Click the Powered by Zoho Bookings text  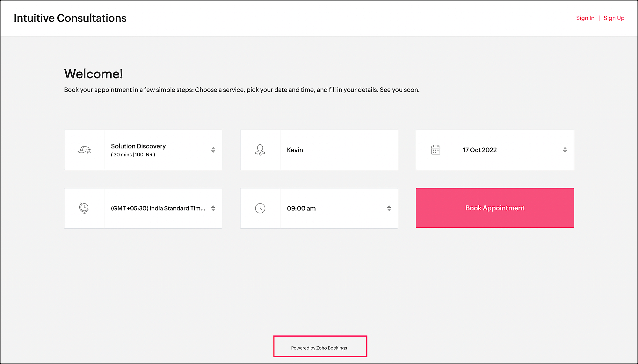coord(319,348)
